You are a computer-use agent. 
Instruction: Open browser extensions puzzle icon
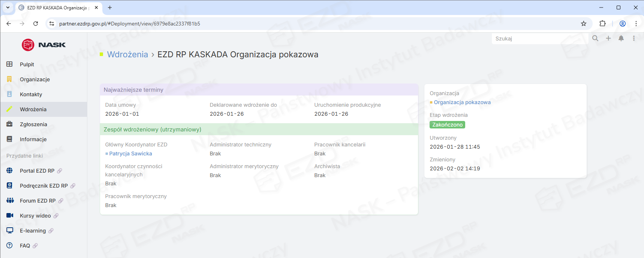[x=602, y=24]
